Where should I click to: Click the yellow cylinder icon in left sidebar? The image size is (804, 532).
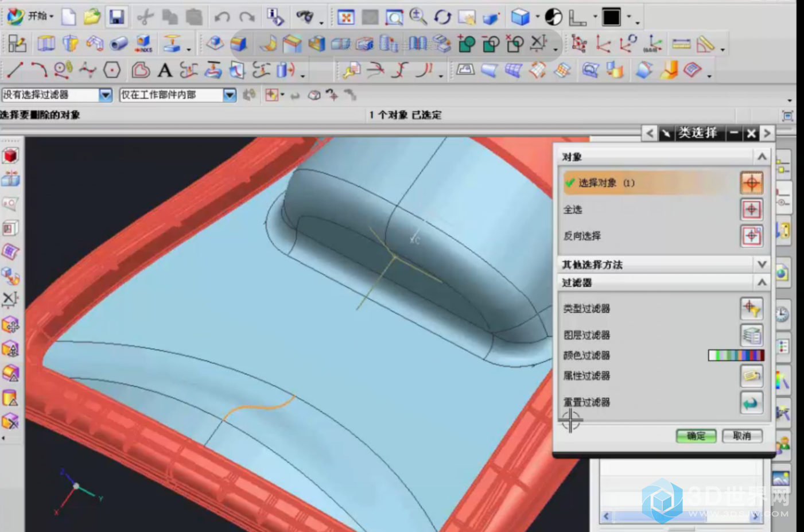point(10,398)
